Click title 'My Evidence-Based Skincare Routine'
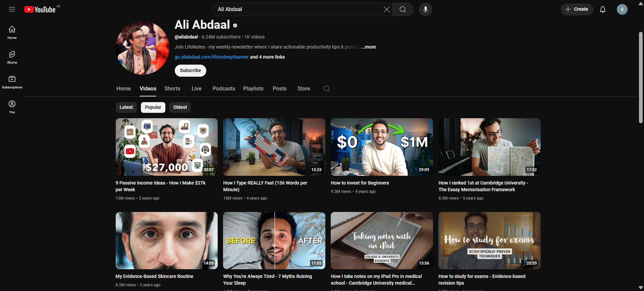 click(154, 276)
